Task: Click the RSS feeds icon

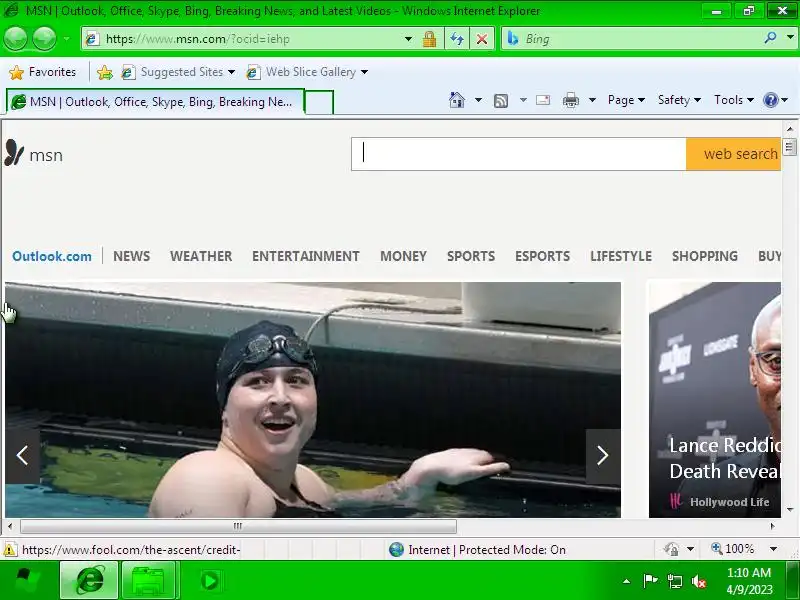Action: [x=501, y=101]
